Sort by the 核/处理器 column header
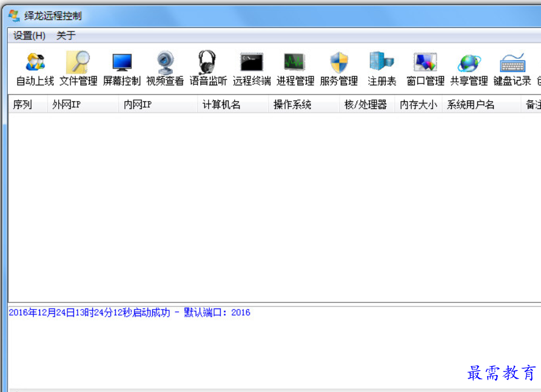 pyautogui.click(x=367, y=104)
